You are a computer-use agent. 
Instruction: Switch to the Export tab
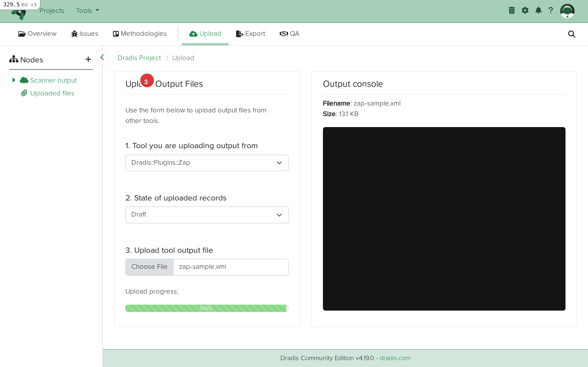coord(251,34)
